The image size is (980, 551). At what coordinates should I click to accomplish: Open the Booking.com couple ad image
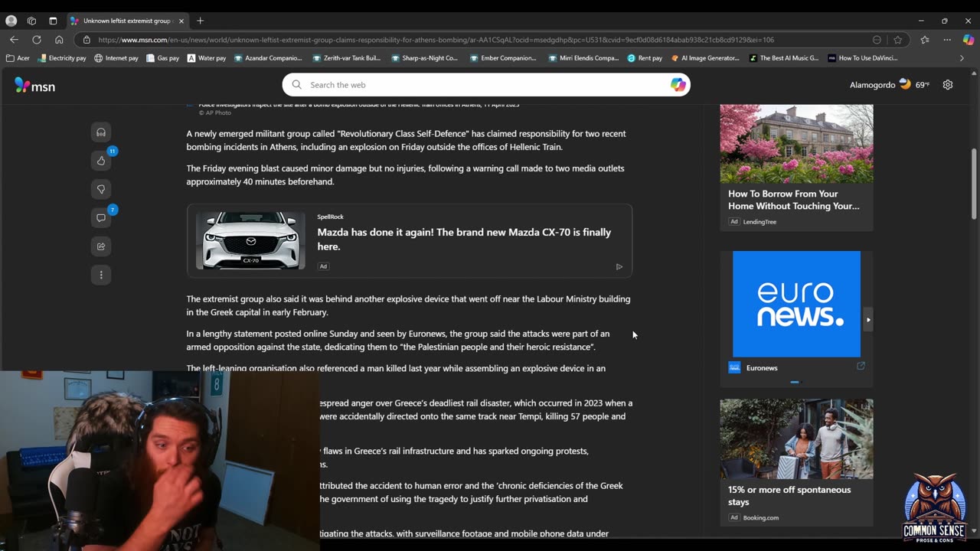click(x=796, y=439)
